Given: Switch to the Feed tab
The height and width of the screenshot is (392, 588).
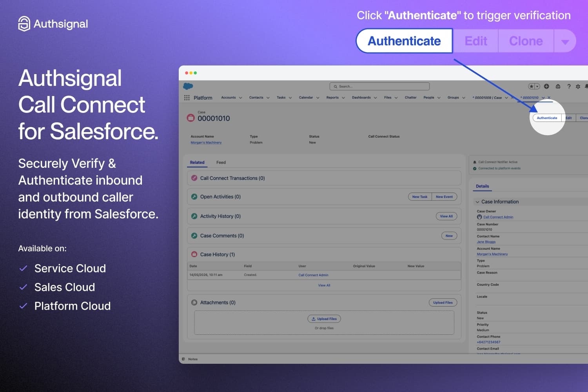Looking at the screenshot, I should tap(221, 162).
